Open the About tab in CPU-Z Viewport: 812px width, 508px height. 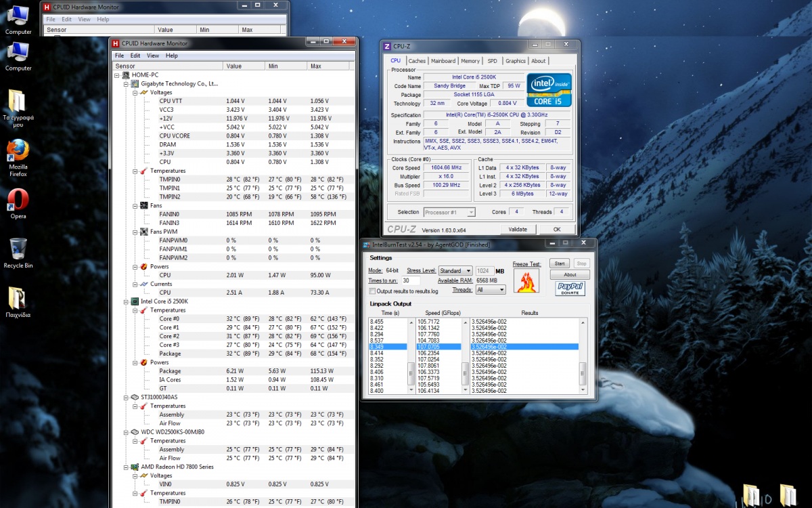pyautogui.click(x=539, y=61)
